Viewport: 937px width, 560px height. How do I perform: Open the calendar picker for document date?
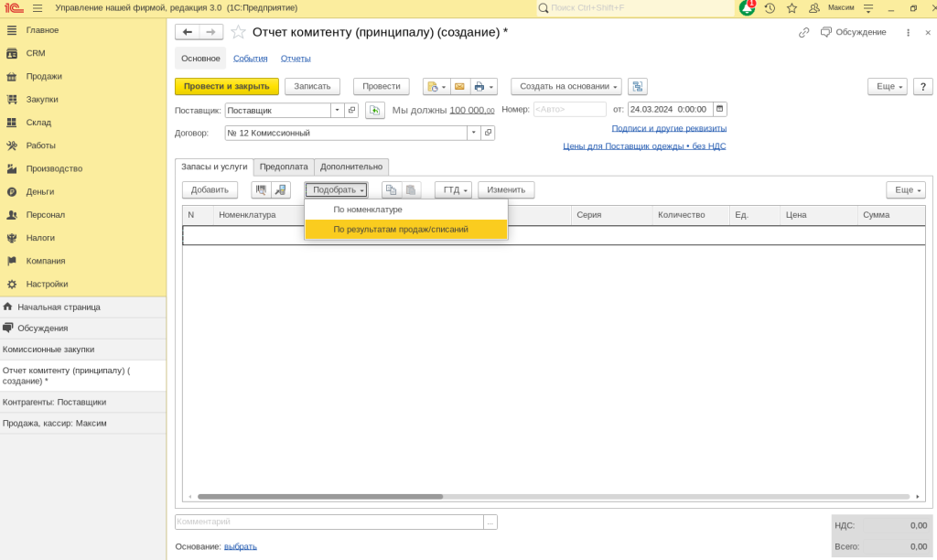point(720,110)
